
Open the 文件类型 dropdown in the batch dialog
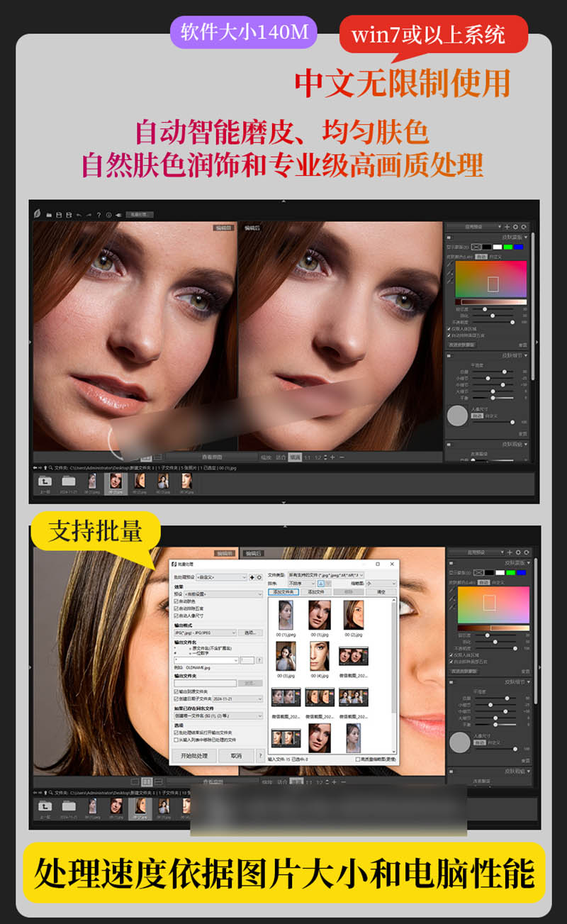[x=326, y=575]
